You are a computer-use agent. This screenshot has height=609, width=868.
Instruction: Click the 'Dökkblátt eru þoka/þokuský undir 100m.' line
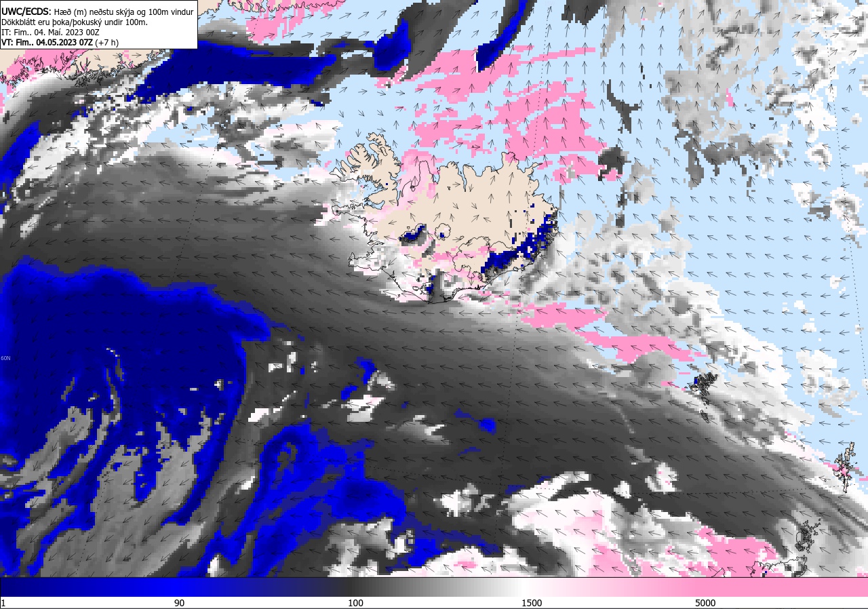[x=74, y=22]
